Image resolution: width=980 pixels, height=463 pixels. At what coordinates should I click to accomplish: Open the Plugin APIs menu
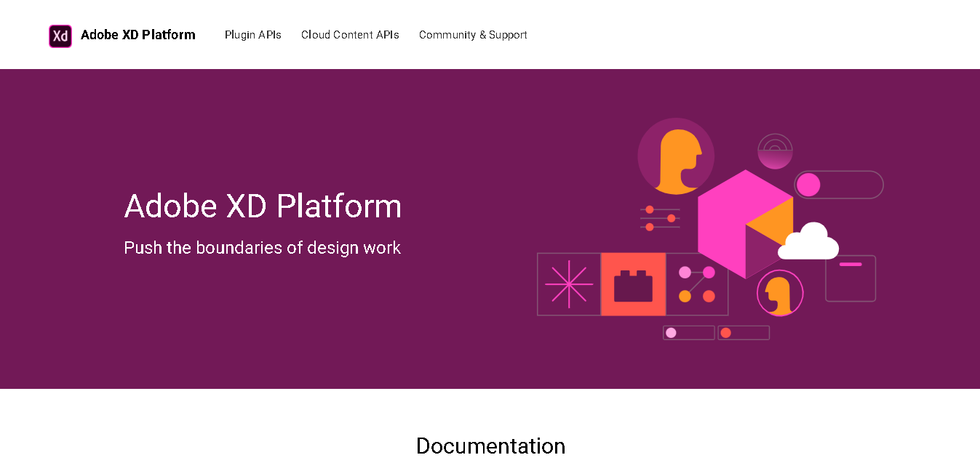click(x=253, y=34)
